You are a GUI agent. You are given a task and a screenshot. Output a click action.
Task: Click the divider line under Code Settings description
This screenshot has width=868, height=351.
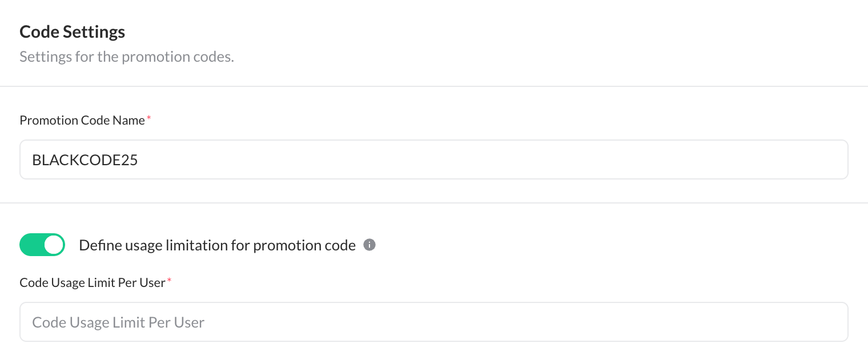click(433, 86)
